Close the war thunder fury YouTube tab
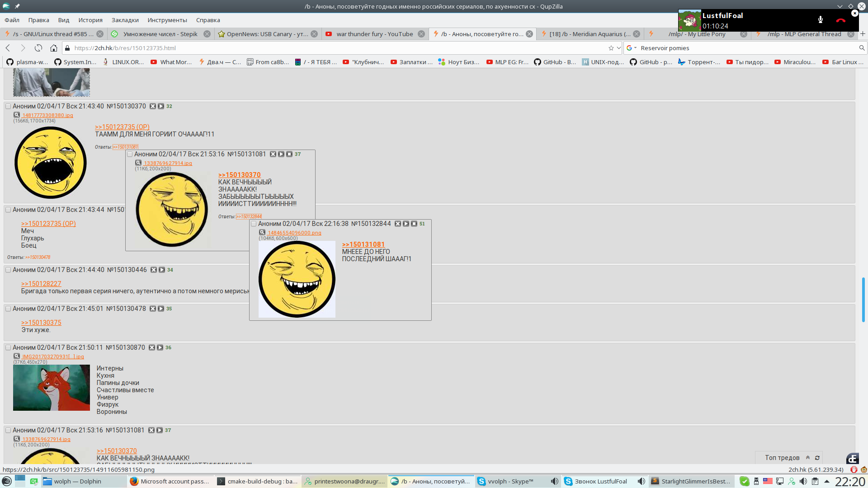The image size is (868, 488). [421, 34]
